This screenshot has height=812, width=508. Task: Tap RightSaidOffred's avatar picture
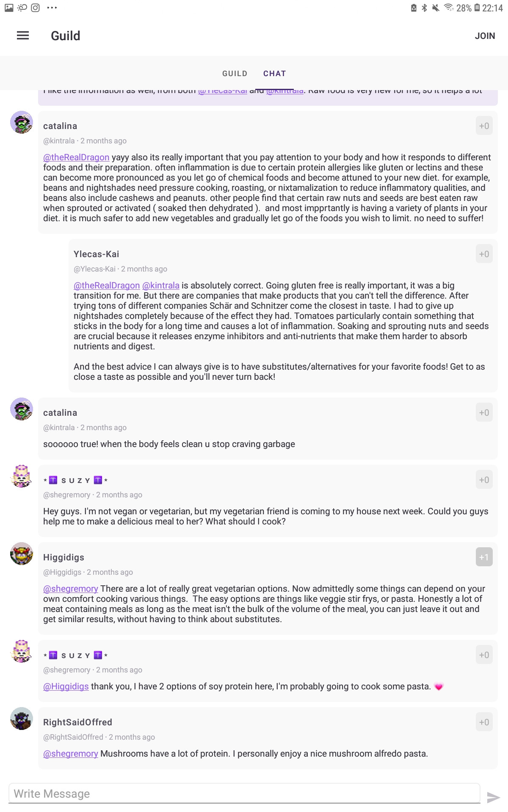[x=22, y=719]
